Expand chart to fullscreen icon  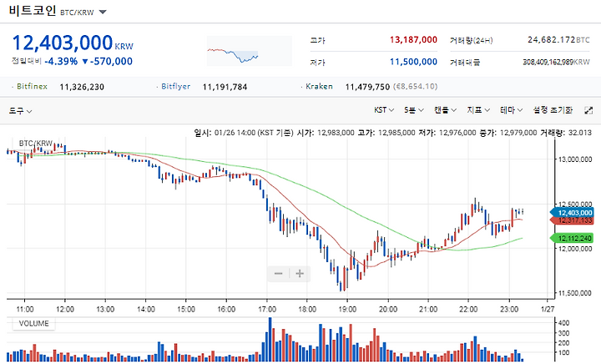[588, 110]
